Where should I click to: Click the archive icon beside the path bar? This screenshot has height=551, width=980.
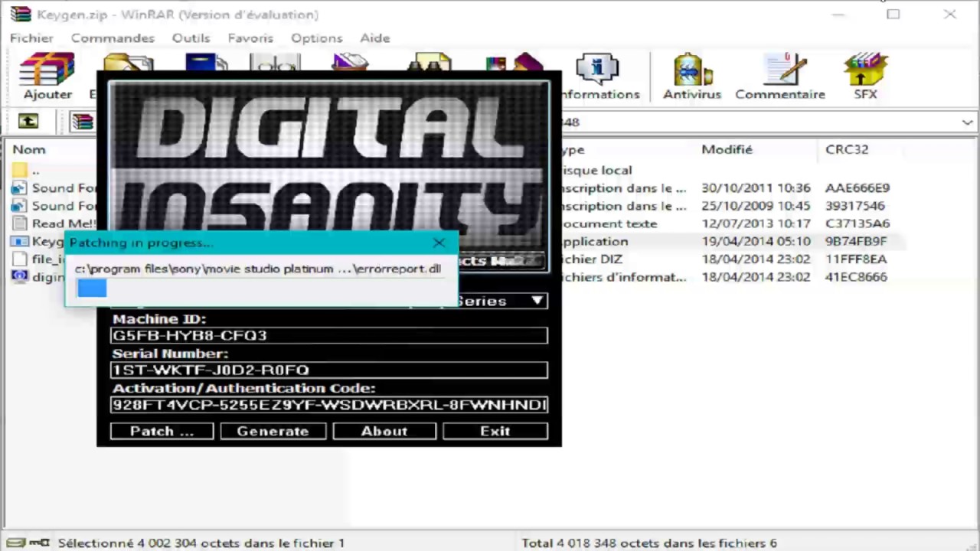pyautogui.click(x=82, y=121)
